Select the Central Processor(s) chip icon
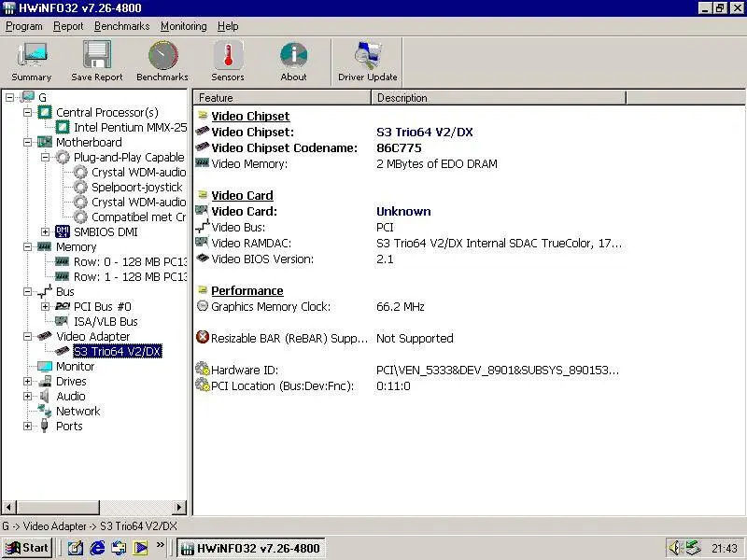This screenshot has height=560, width=747. click(45, 112)
